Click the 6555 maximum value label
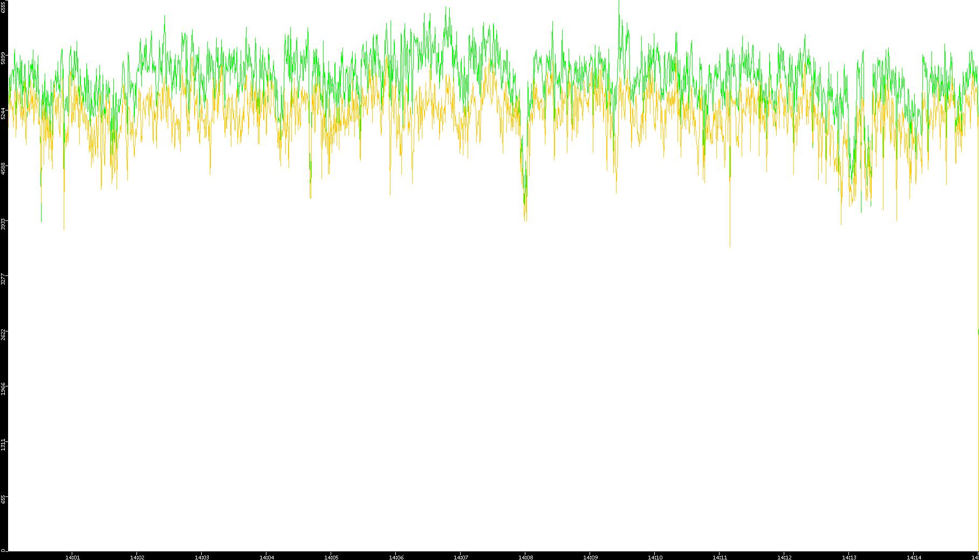The image size is (979, 560). pos(4,6)
